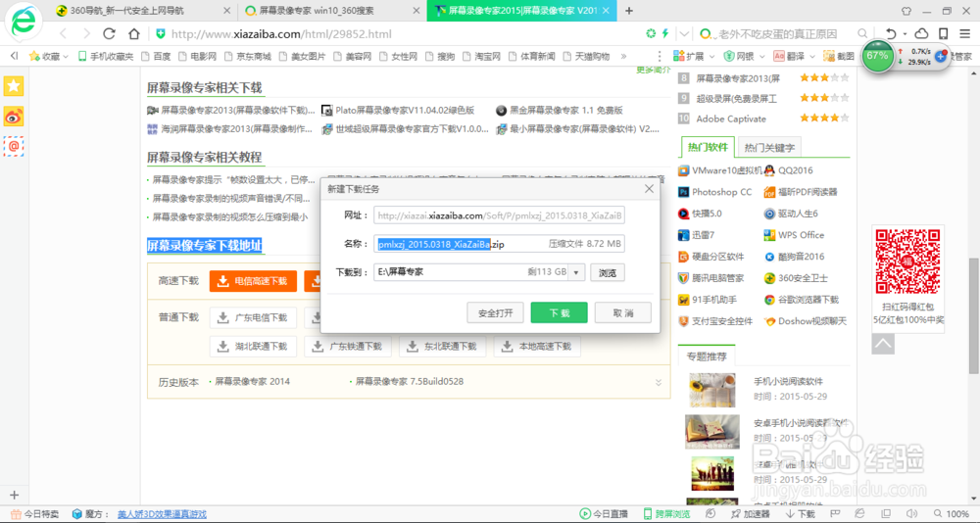980x523 pixels.
Task: Open 下载 manager in status bar
Action: [799, 513]
